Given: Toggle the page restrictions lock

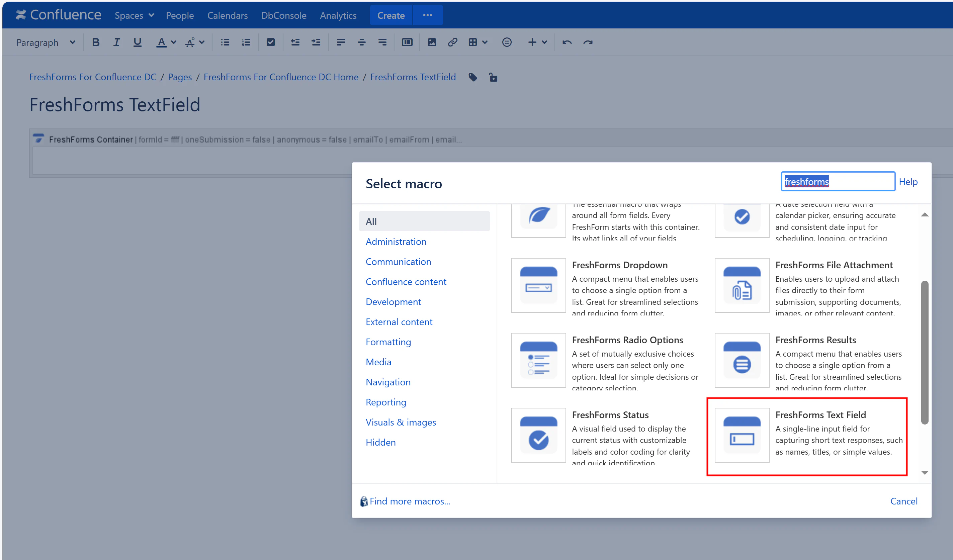Looking at the screenshot, I should click(493, 78).
